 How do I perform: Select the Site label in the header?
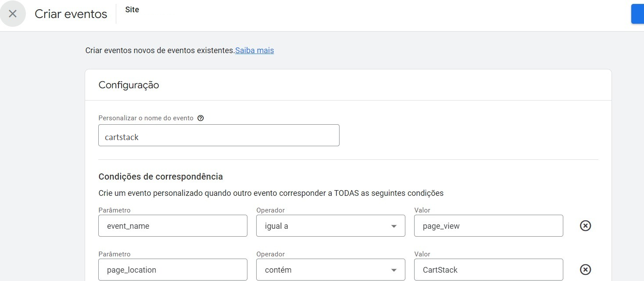click(132, 10)
